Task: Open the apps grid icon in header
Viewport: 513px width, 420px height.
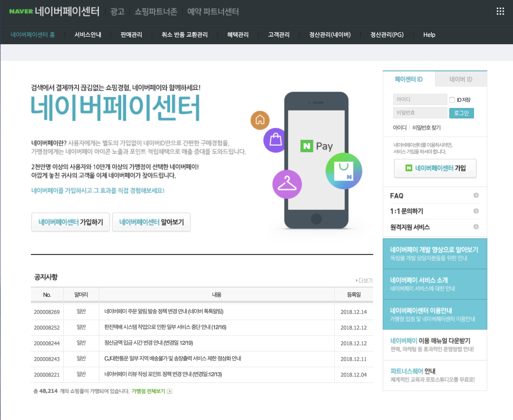Action: (500, 11)
